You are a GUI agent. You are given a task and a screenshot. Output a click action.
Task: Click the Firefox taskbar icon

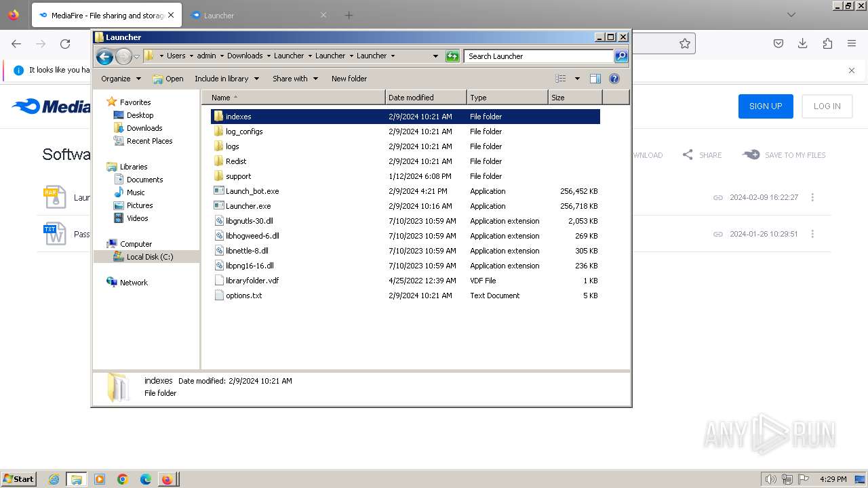point(167,479)
